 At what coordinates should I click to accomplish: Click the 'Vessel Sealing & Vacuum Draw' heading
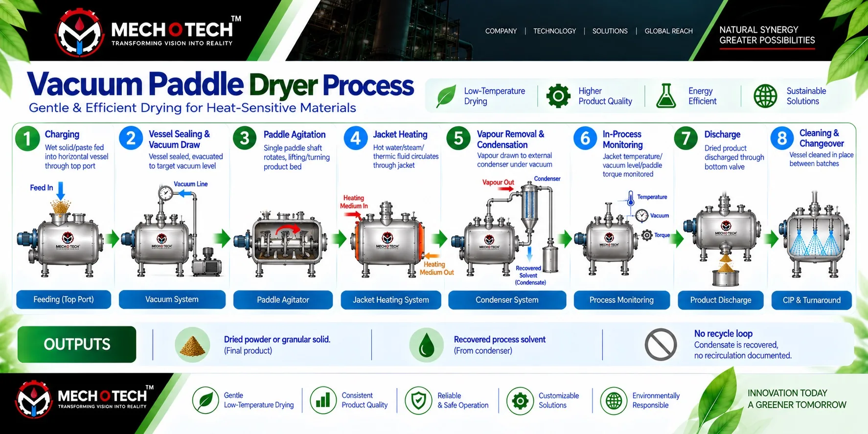(x=179, y=139)
